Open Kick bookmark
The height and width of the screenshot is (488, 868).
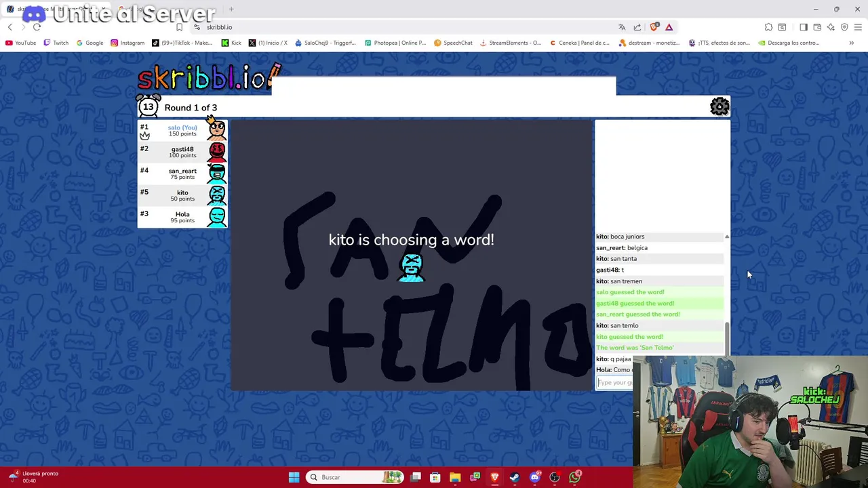click(231, 43)
